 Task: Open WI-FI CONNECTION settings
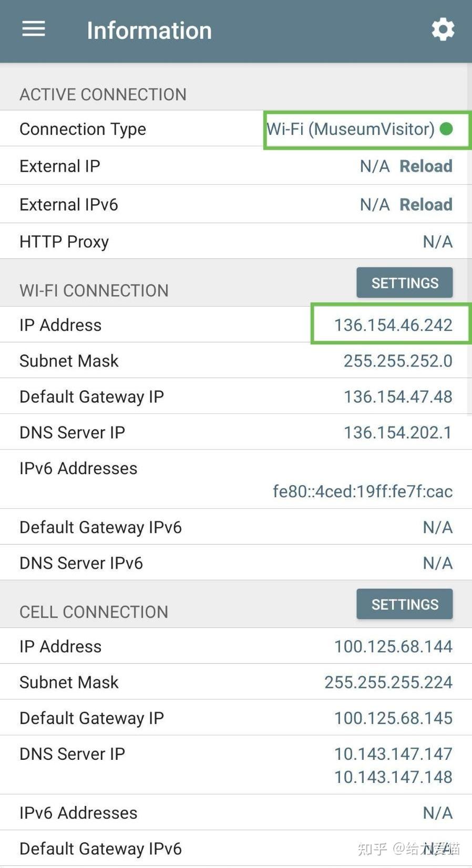tap(404, 283)
